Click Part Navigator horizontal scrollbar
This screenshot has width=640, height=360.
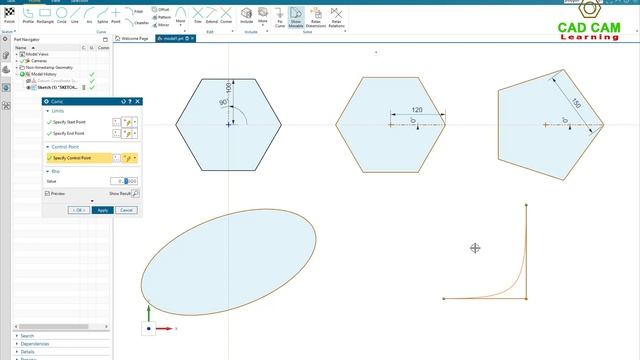point(53,327)
